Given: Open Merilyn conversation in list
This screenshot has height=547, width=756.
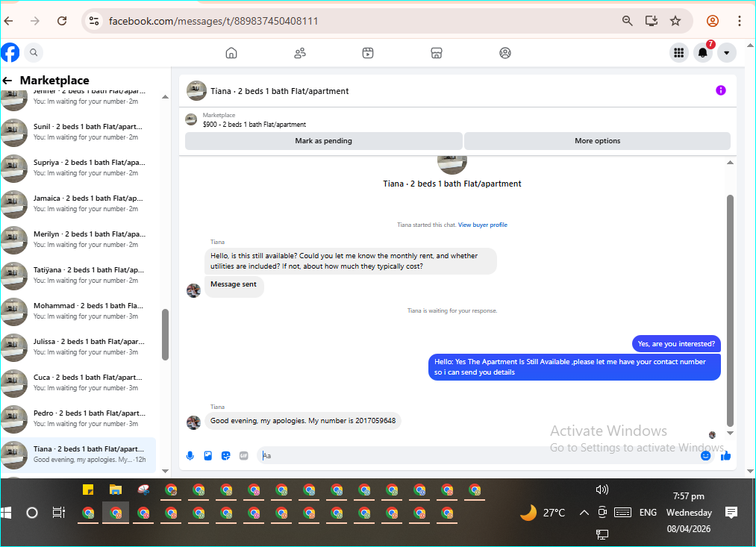Looking at the screenshot, I should point(78,240).
